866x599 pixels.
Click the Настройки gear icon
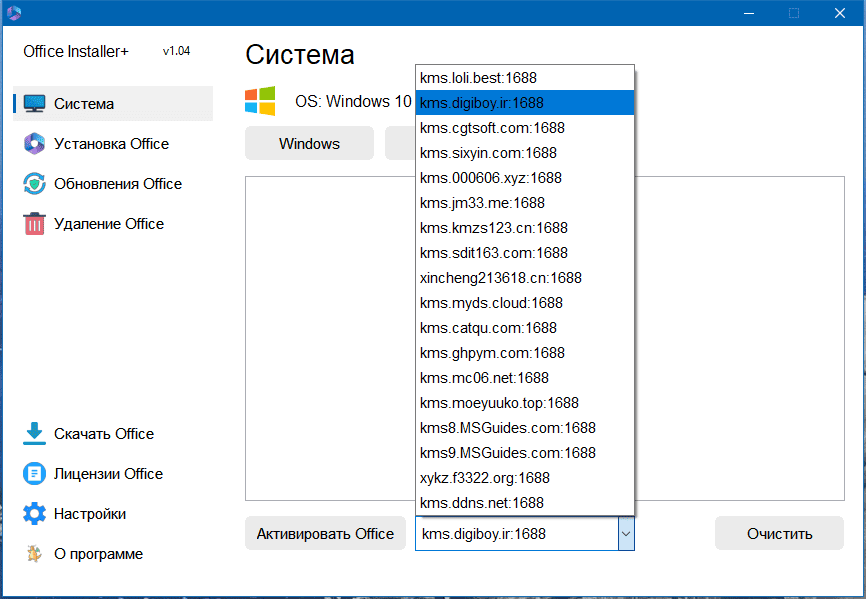point(34,514)
